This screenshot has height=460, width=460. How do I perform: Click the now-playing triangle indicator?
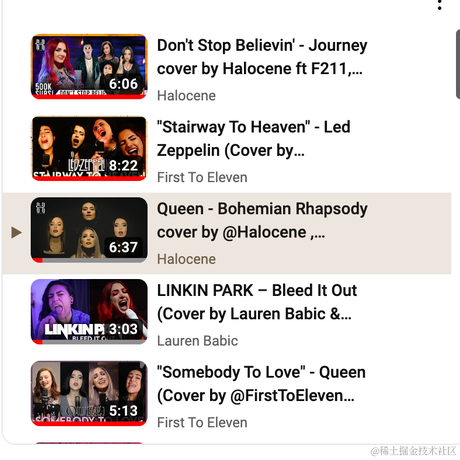pos(16,232)
